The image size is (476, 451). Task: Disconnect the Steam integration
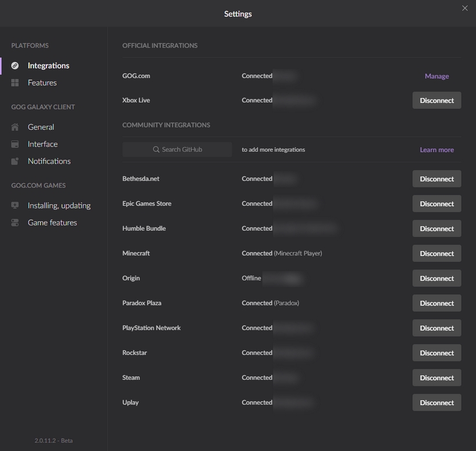(x=437, y=378)
